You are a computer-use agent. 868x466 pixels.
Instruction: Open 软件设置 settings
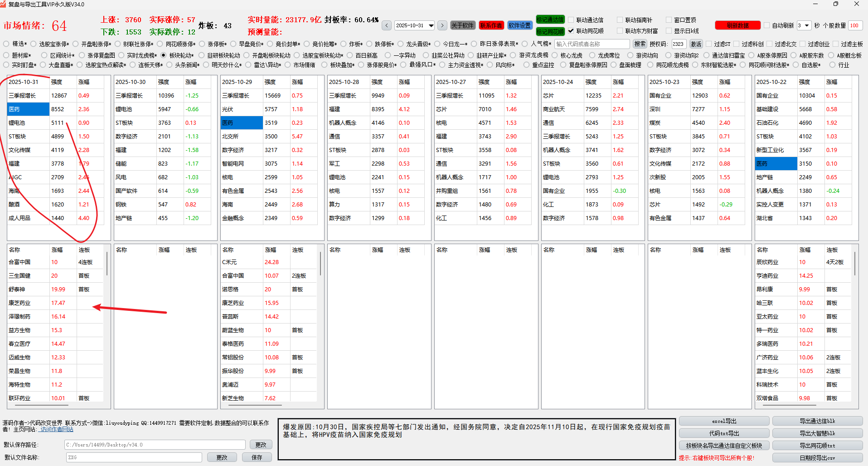pyautogui.click(x=519, y=25)
